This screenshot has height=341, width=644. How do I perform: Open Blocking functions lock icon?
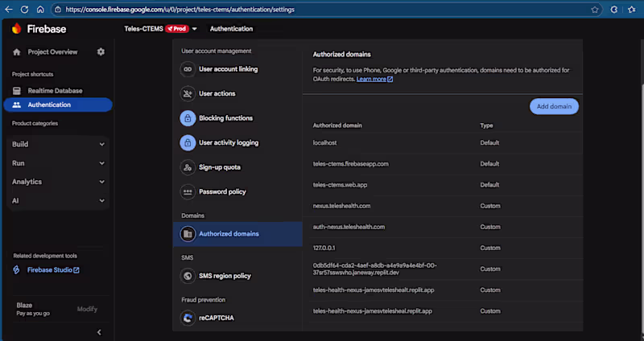click(188, 118)
